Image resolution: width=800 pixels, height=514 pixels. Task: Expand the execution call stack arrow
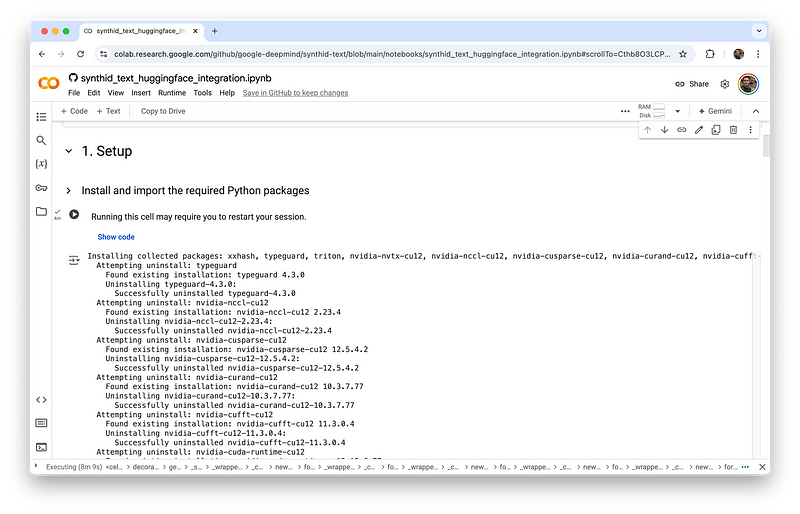tap(36, 466)
